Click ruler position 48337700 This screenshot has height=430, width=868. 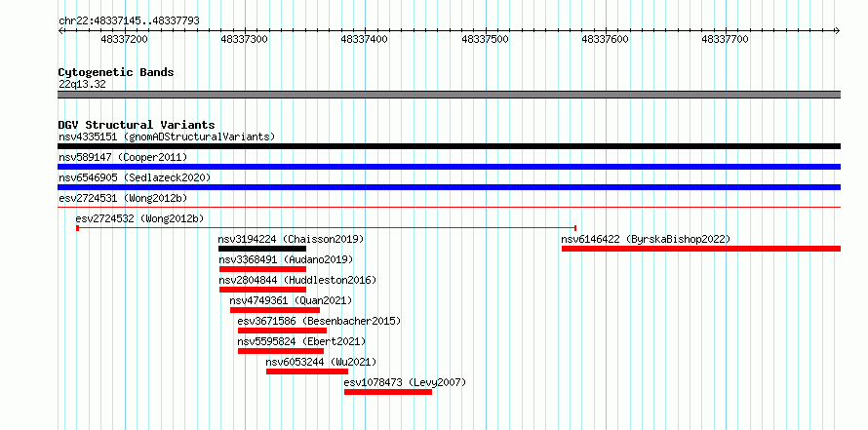point(726,39)
